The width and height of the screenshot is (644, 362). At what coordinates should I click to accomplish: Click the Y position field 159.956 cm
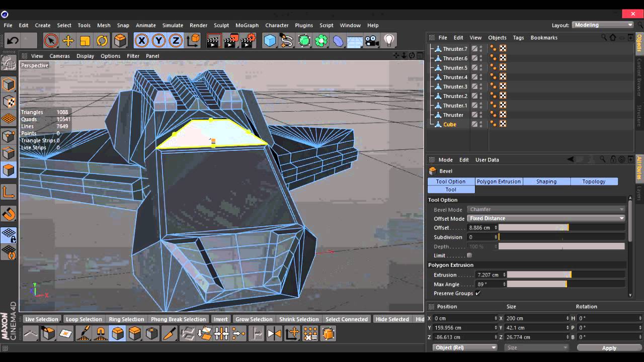[462, 328]
